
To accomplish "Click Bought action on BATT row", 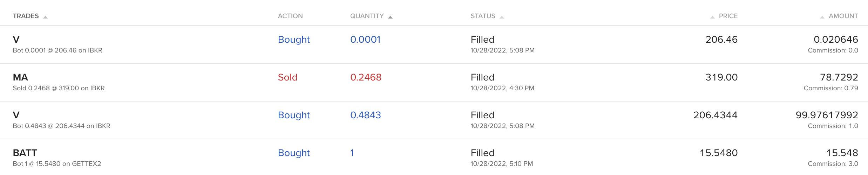I will pos(294,153).
